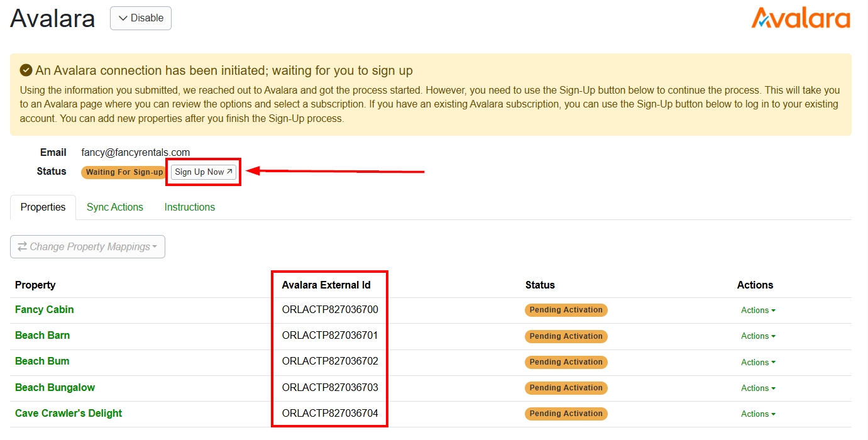Open the Fancy Cabin property link
This screenshot has height=440, width=868.
45,310
